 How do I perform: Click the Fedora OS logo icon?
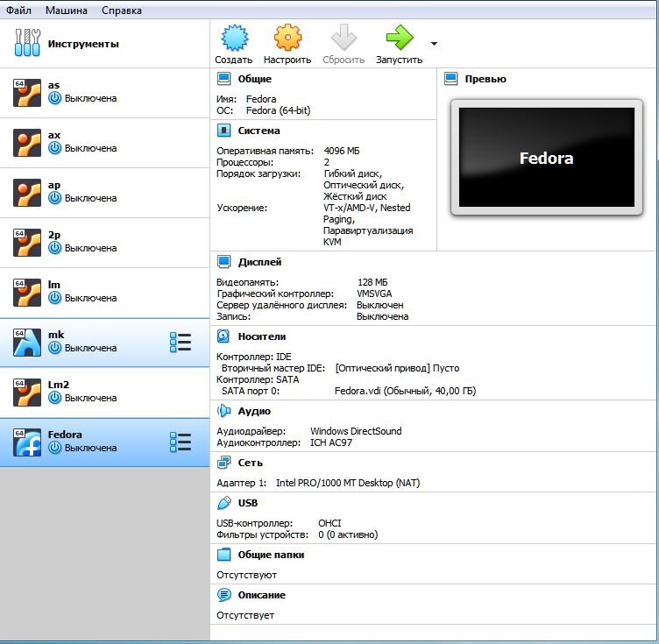[x=27, y=442]
